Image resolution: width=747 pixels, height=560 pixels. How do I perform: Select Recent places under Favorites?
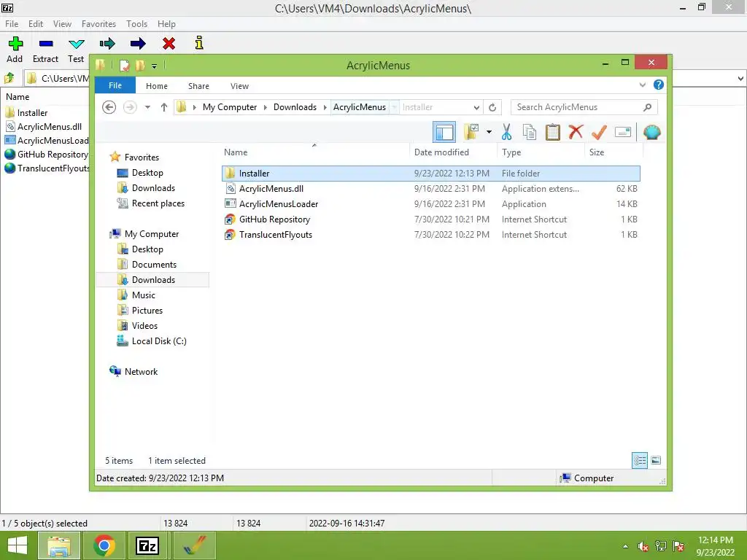click(158, 203)
